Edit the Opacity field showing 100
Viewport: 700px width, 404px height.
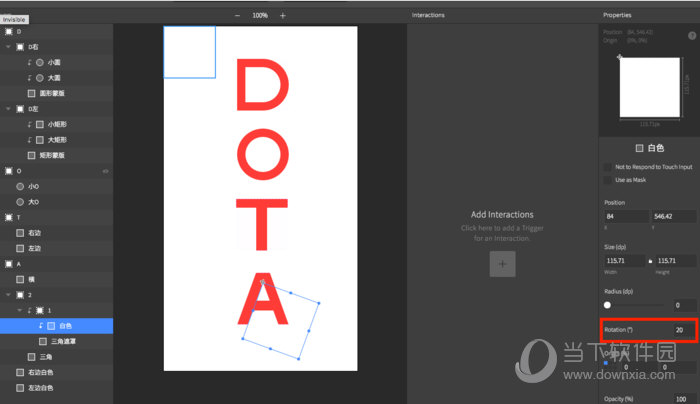pos(684,399)
